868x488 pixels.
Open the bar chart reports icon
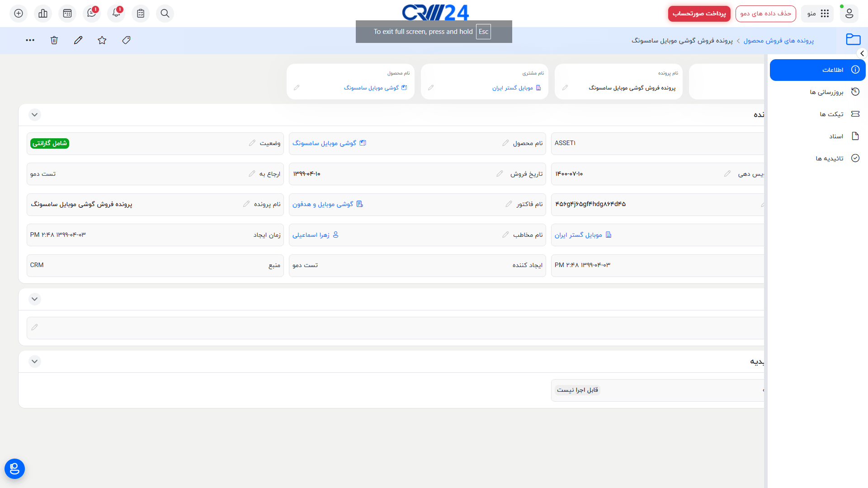pyautogui.click(x=43, y=14)
